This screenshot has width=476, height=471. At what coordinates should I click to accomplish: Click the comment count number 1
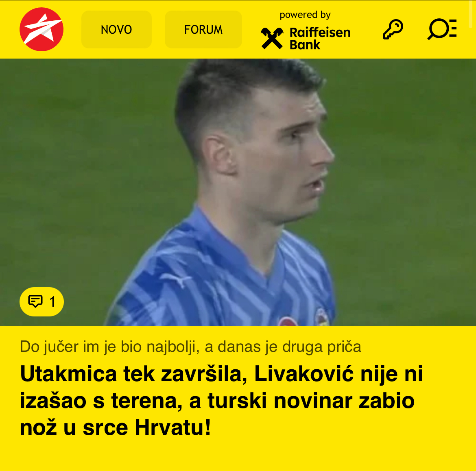click(x=52, y=302)
